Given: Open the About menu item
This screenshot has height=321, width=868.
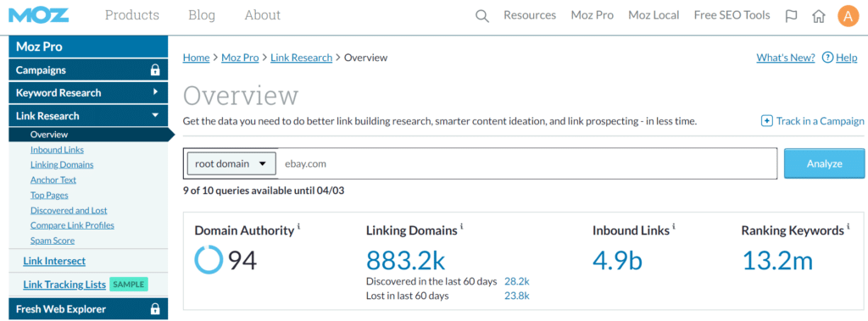Looking at the screenshot, I should (x=263, y=15).
